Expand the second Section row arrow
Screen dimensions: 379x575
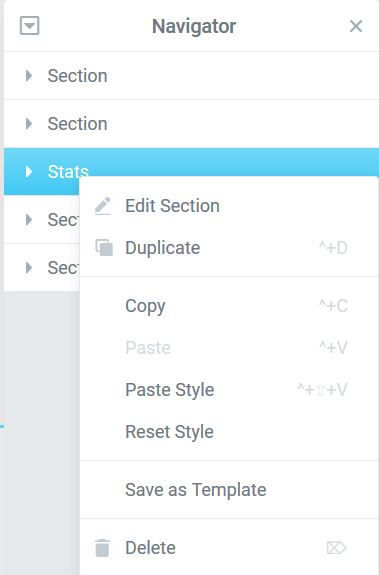click(x=29, y=124)
